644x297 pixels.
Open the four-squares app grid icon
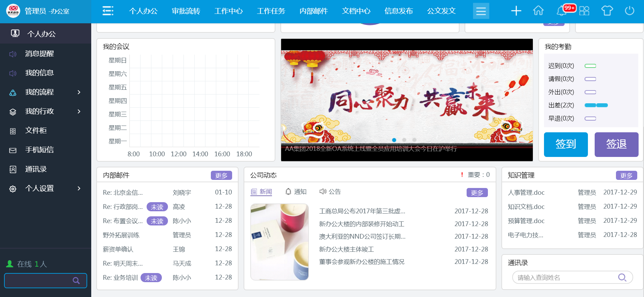pos(584,11)
